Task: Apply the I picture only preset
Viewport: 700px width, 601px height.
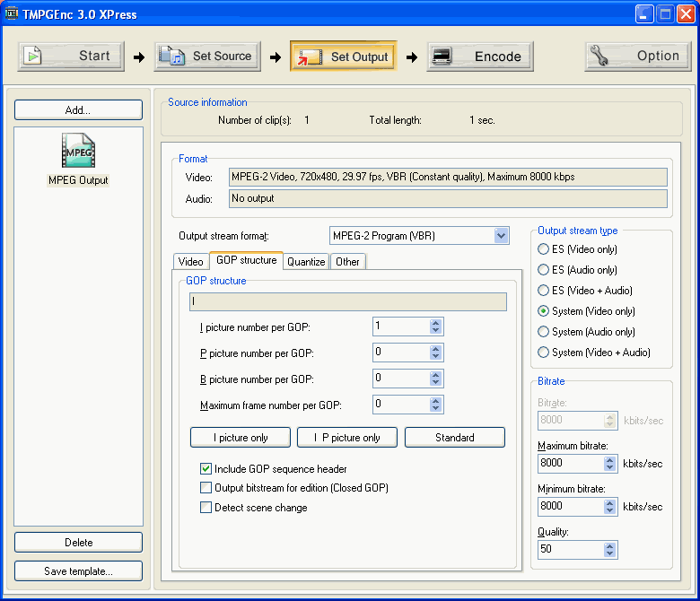Action: (x=241, y=437)
